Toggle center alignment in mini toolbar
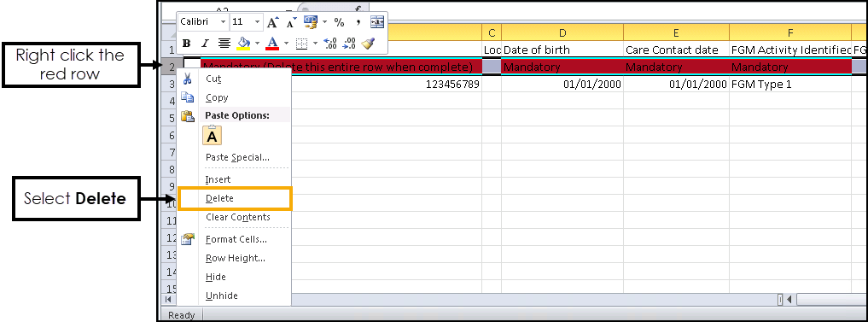 [x=224, y=43]
